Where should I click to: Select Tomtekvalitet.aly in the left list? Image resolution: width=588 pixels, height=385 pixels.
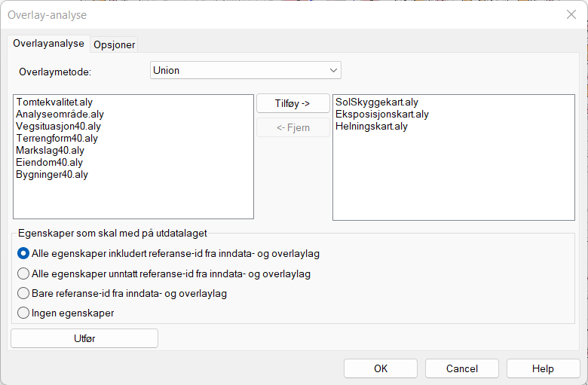(54, 102)
